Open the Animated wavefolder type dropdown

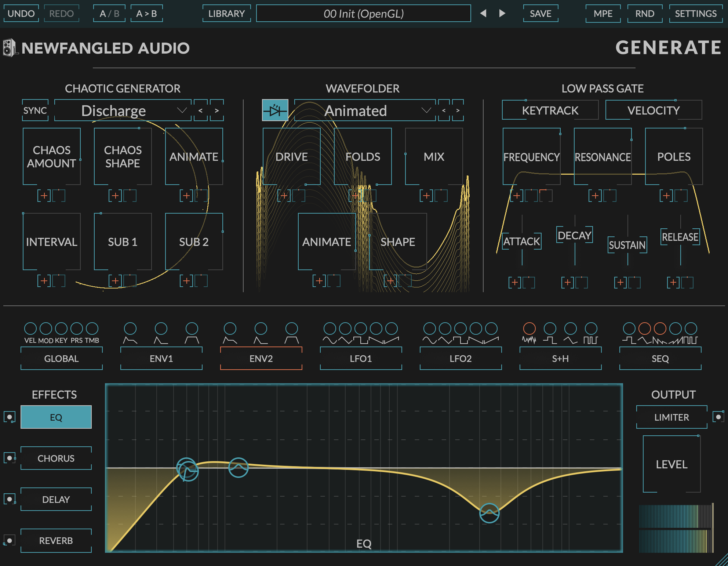tap(365, 110)
